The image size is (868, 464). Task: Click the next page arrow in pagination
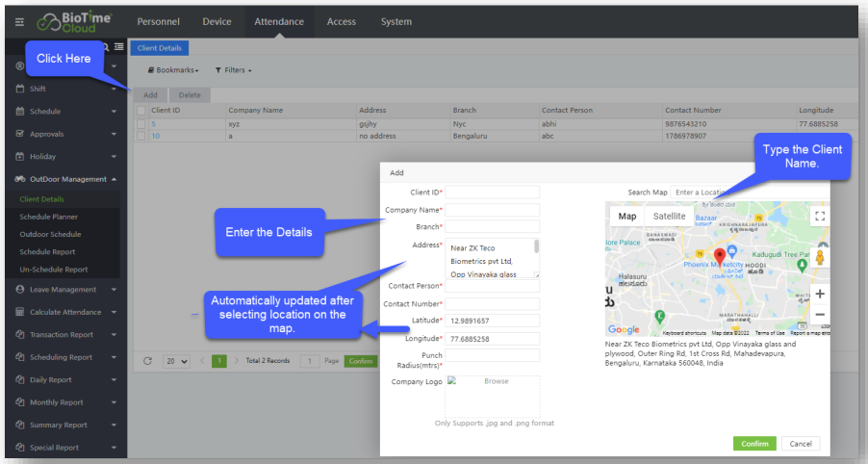[237, 361]
